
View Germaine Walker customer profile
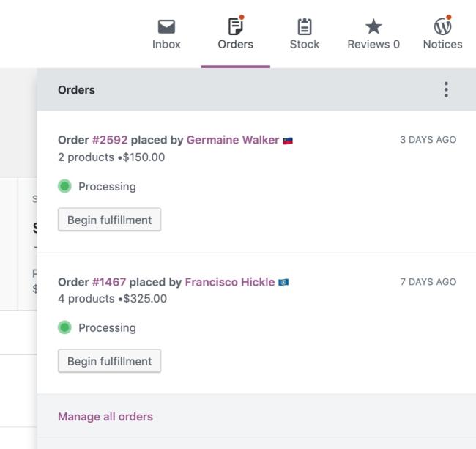(233, 140)
